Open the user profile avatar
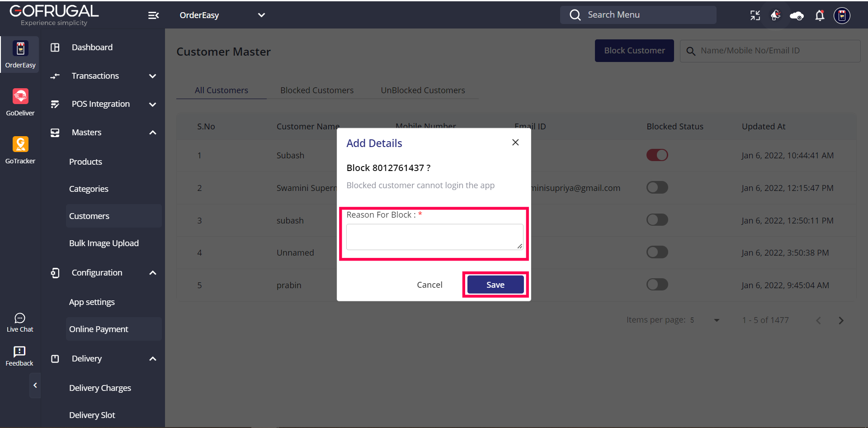The width and height of the screenshot is (868, 428). (x=842, y=15)
